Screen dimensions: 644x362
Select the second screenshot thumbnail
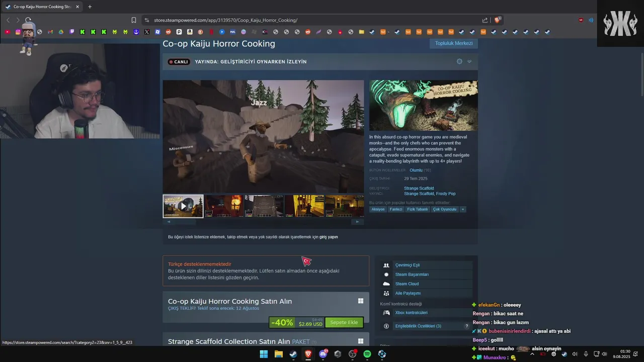(223, 206)
